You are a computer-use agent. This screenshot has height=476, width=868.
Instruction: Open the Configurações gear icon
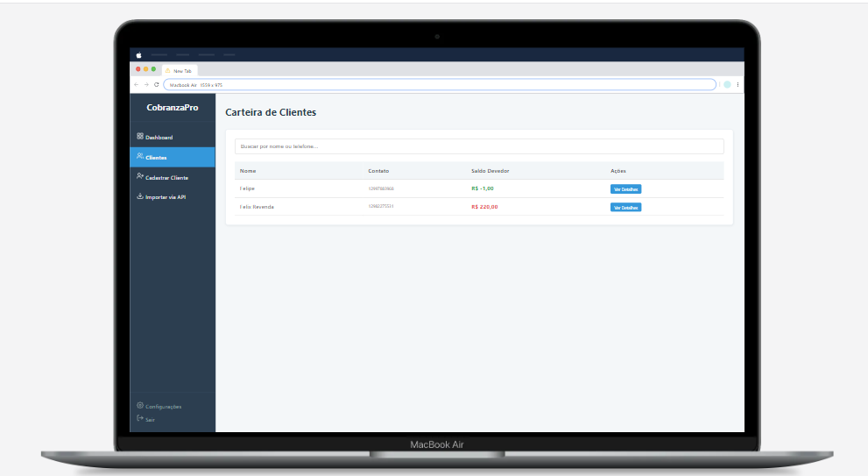tap(140, 406)
